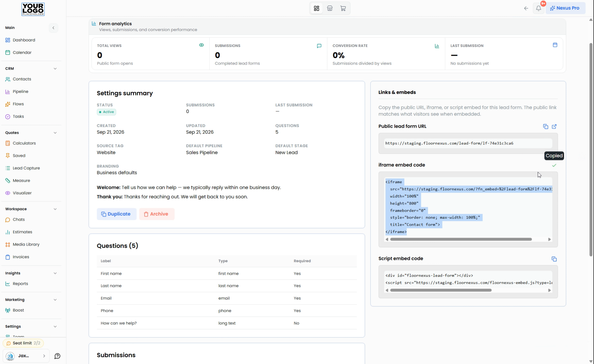Click the public lead form URL field
The width and height of the screenshot is (594, 364).
coord(468,143)
